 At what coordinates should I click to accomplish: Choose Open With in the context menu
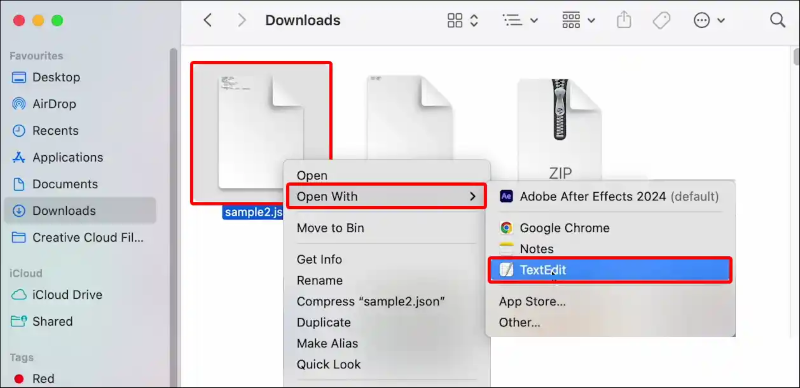point(387,197)
